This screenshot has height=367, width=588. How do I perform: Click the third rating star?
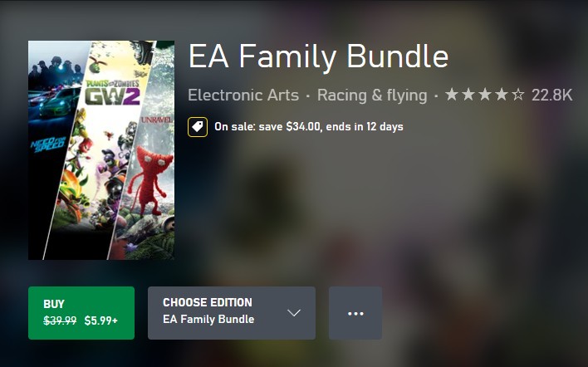pyautogui.click(x=485, y=95)
